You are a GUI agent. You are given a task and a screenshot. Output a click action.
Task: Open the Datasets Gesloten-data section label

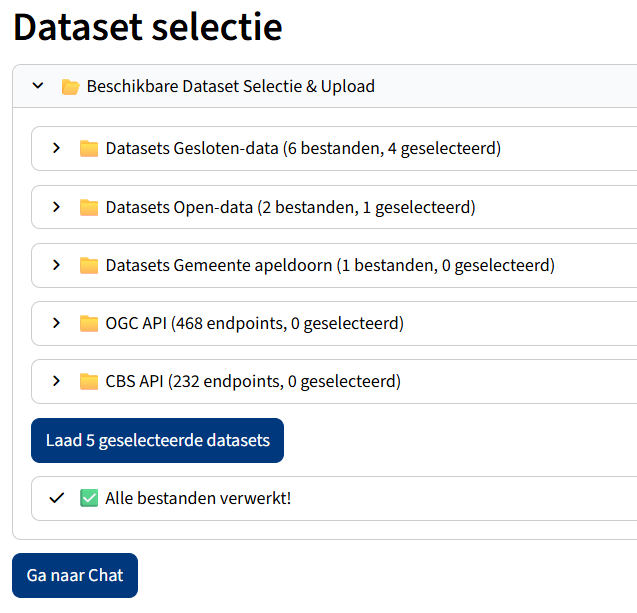(x=303, y=149)
